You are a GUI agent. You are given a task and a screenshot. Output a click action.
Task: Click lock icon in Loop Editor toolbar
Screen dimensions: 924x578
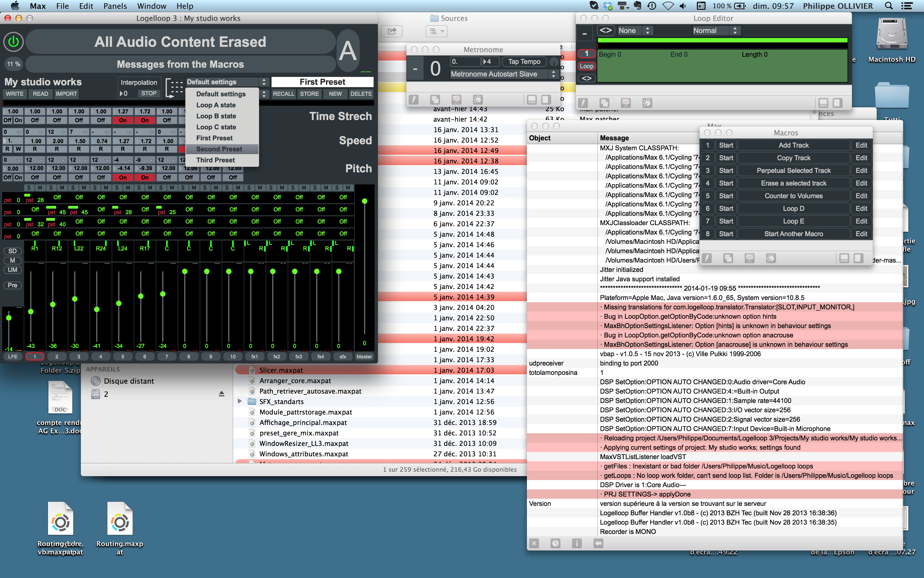[x=583, y=103]
